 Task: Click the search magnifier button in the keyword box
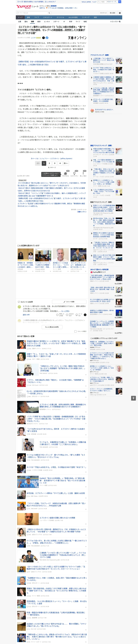click(x=49, y=13)
